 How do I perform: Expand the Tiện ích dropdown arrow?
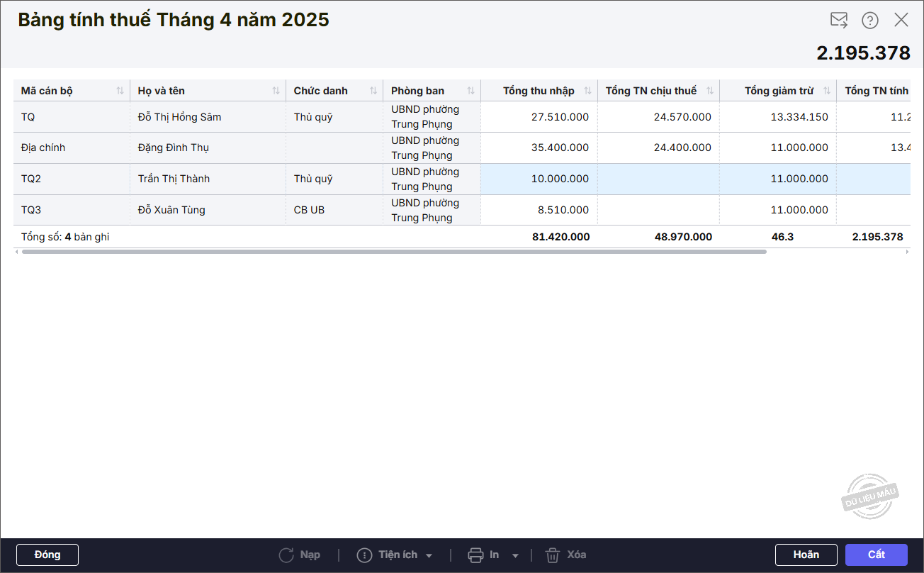click(429, 555)
